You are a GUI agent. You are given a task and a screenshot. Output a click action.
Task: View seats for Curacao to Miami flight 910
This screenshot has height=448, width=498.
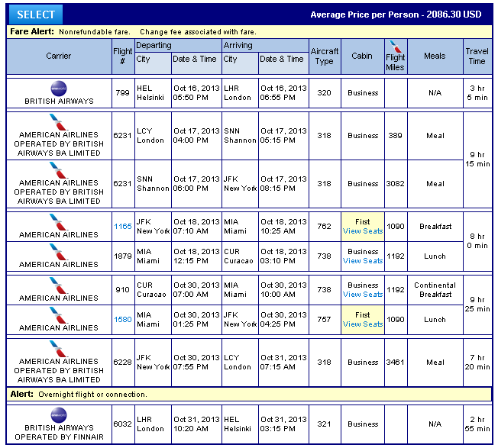(x=363, y=295)
